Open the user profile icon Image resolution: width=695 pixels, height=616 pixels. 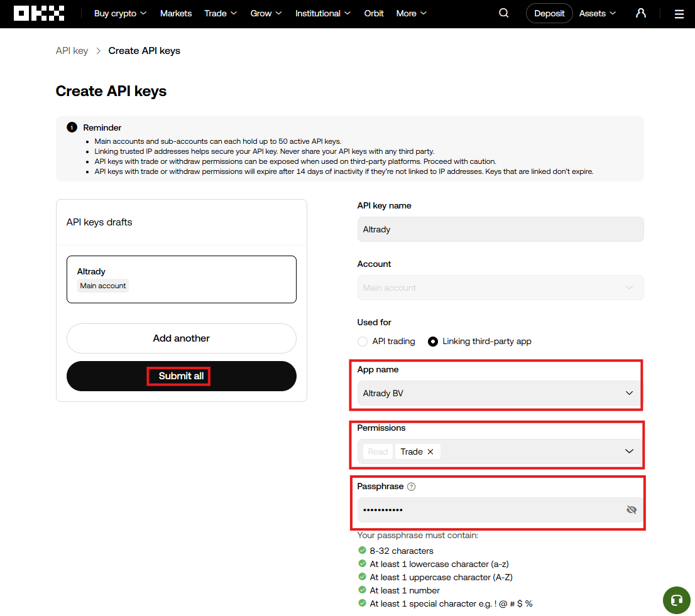click(x=640, y=13)
